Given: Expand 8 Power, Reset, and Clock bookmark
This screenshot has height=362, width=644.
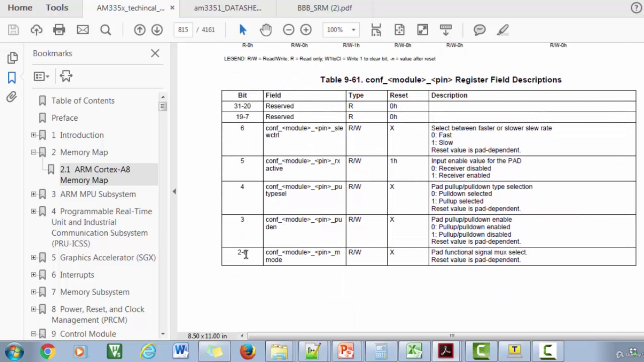Looking at the screenshot, I should 34,309.
